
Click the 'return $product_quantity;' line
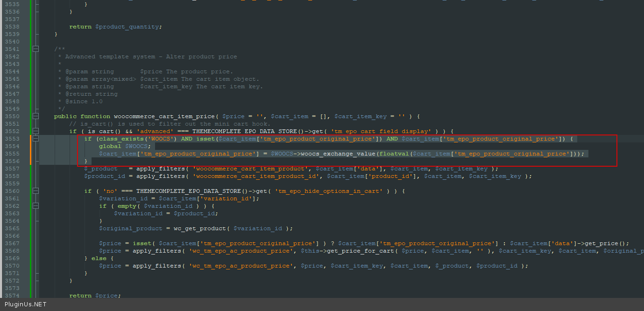[115, 27]
